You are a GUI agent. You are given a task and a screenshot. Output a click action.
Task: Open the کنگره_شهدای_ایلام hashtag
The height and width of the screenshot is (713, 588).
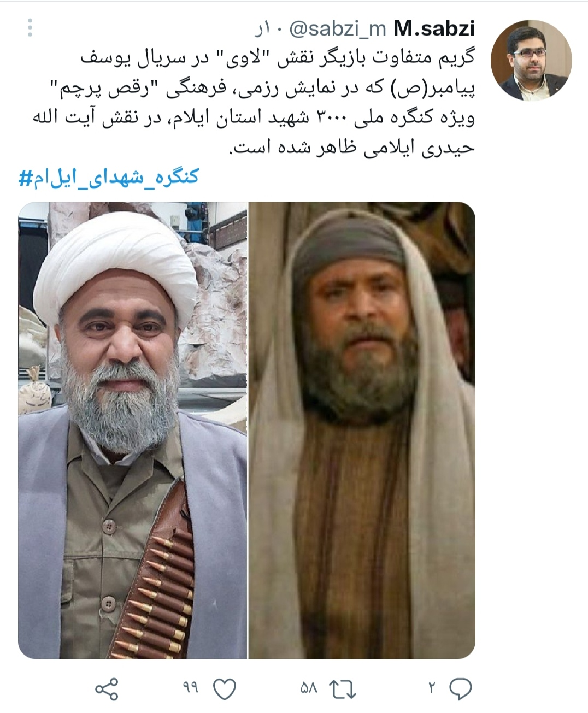click(109, 178)
